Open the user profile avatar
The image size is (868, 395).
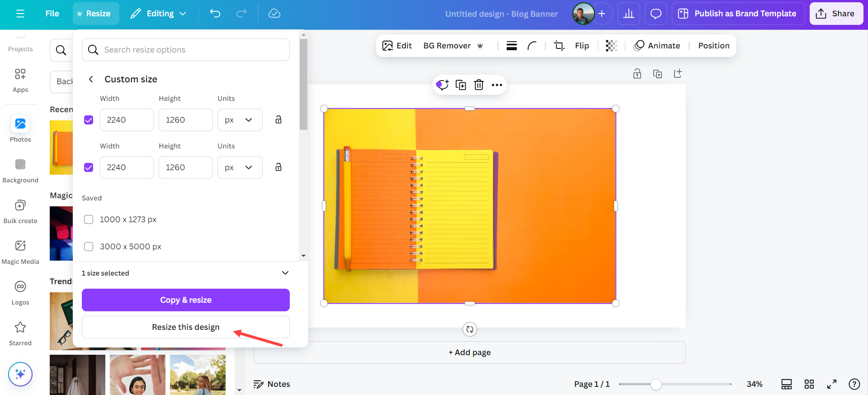point(583,14)
